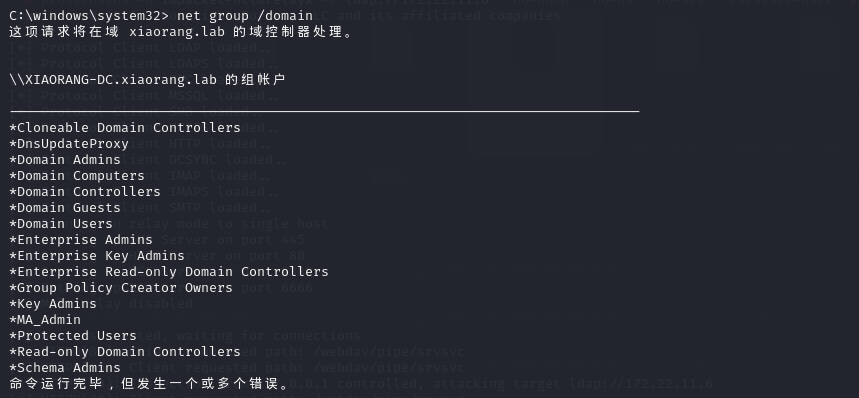The width and height of the screenshot is (859, 398).
Task: Select the Domain Users line
Action: tap(61, 224)
